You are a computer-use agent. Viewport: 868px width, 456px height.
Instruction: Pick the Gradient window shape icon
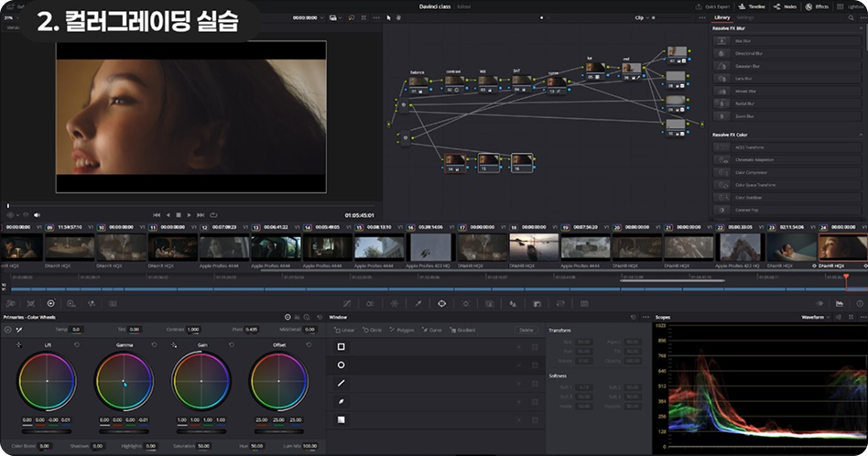click(x=342, y=419)
